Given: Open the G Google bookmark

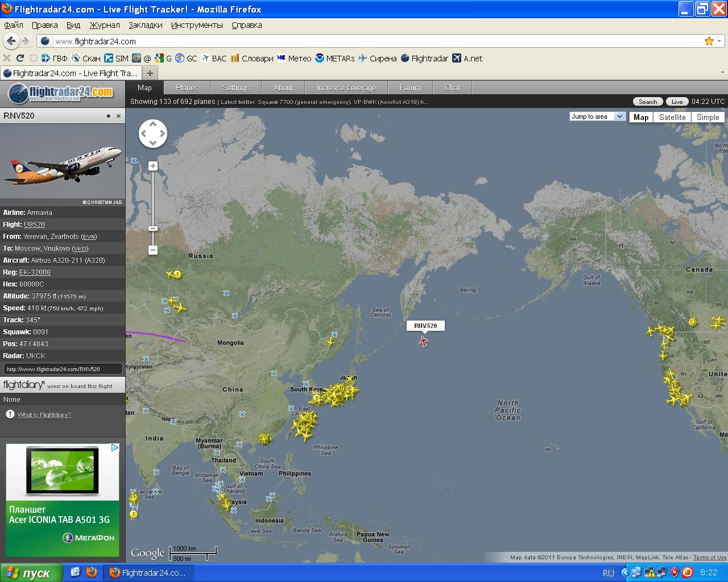Looking at the screenshot, I should click(x=163, y=58).
